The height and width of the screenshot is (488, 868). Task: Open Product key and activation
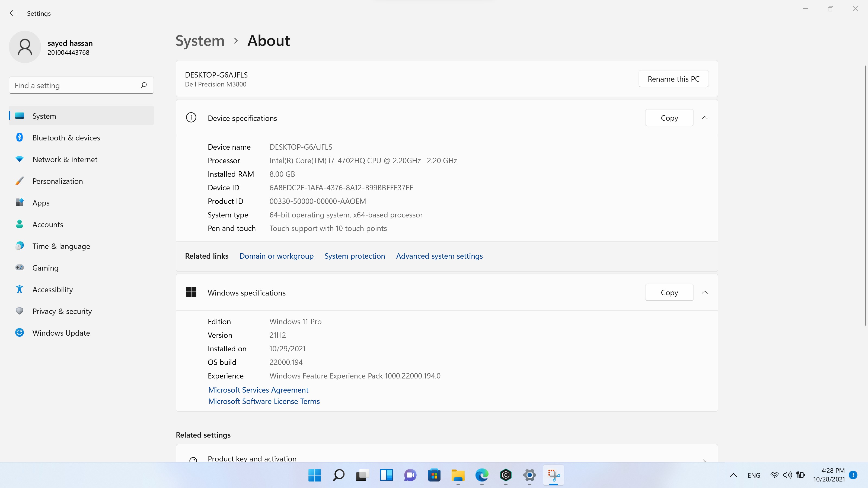[447, 453]
